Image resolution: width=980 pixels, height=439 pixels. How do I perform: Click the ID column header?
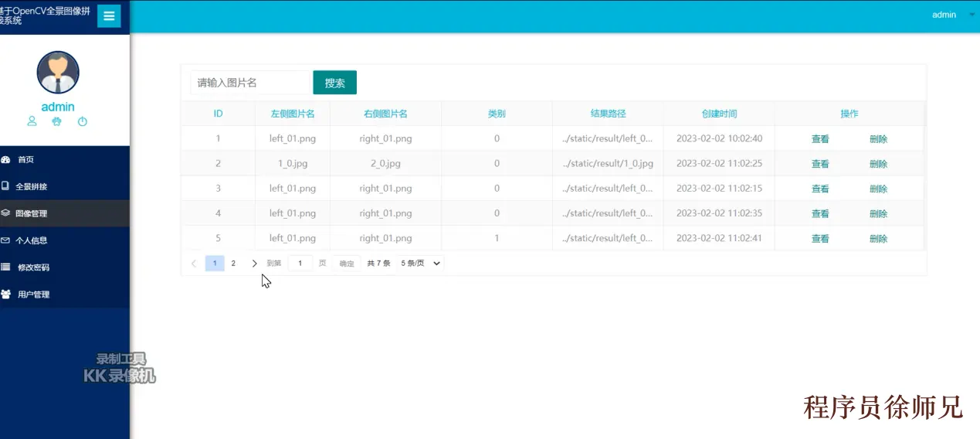219,114
